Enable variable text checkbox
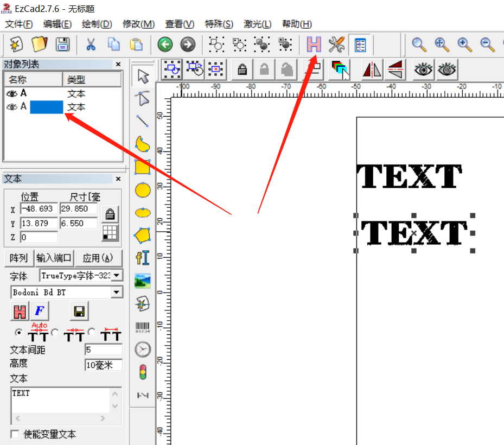The image size is (504, 445). [15, 434]
